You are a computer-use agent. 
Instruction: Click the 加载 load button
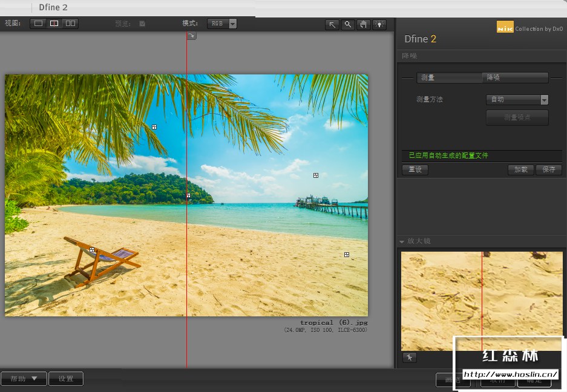(x=520, y=170)
